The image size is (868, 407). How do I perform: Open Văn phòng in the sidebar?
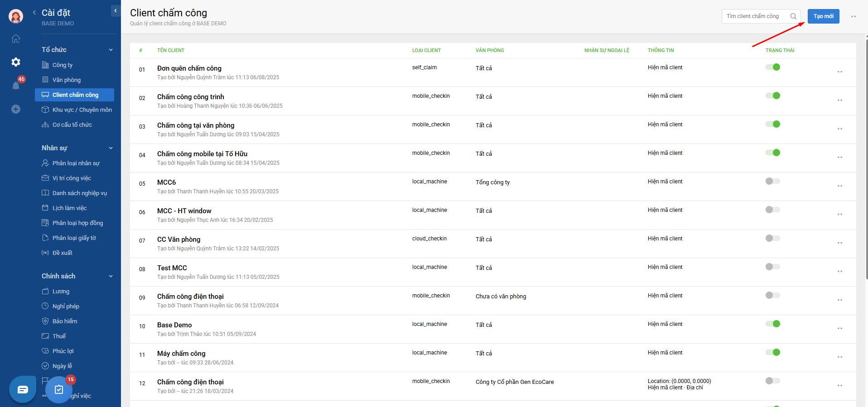(66, 80)
